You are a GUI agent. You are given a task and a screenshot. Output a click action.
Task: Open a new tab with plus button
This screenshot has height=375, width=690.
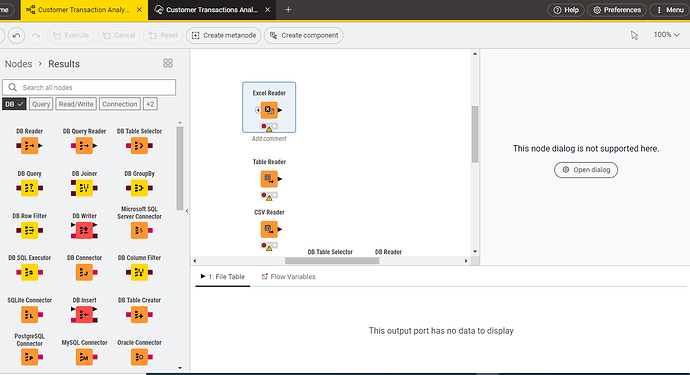(x=288, y=10)
